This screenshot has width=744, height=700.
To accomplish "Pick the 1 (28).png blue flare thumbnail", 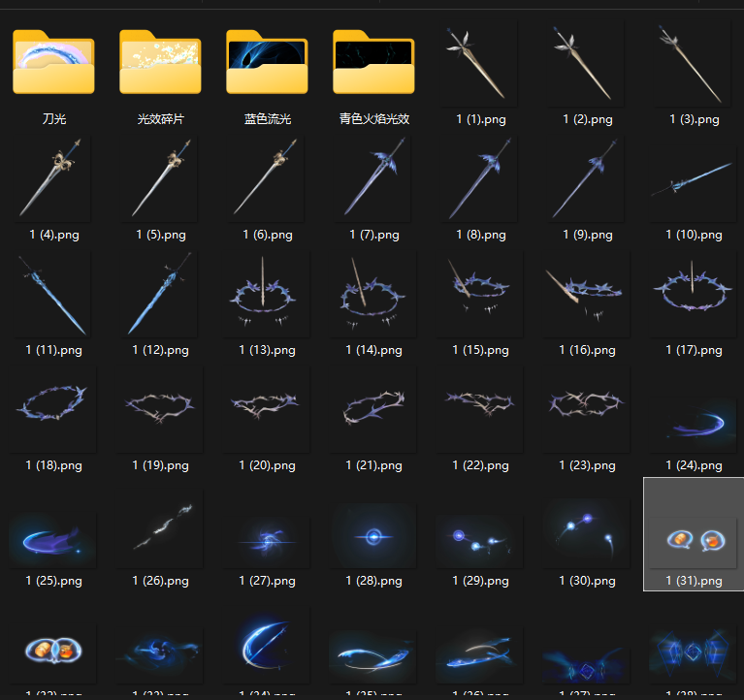I will coord(374,534).
